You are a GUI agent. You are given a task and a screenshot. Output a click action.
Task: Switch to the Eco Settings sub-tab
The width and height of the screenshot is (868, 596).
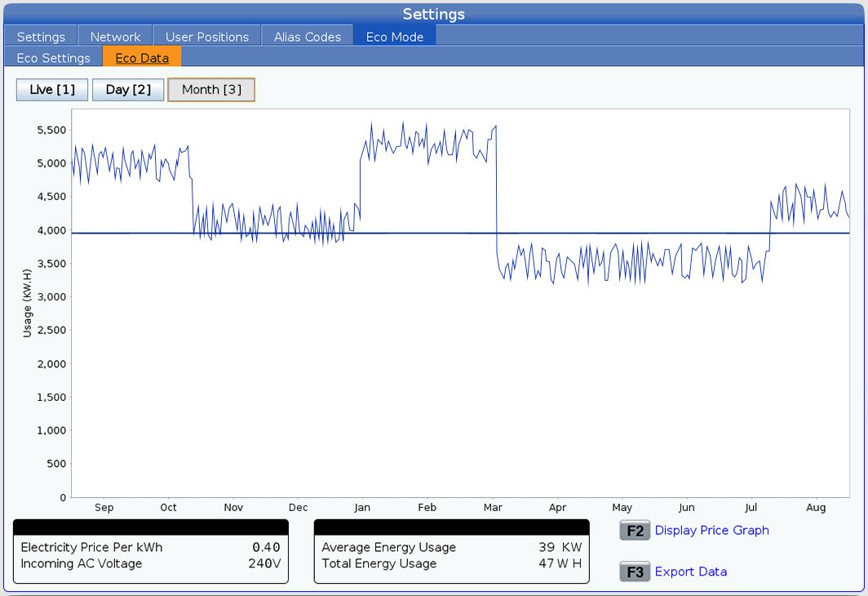(53, 58)
